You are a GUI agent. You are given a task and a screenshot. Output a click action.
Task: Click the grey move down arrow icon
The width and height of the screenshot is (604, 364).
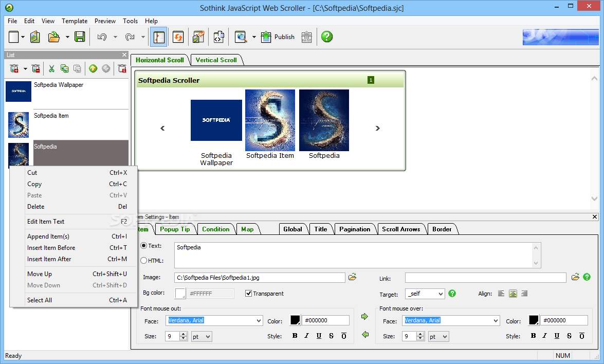coord(106,68)
